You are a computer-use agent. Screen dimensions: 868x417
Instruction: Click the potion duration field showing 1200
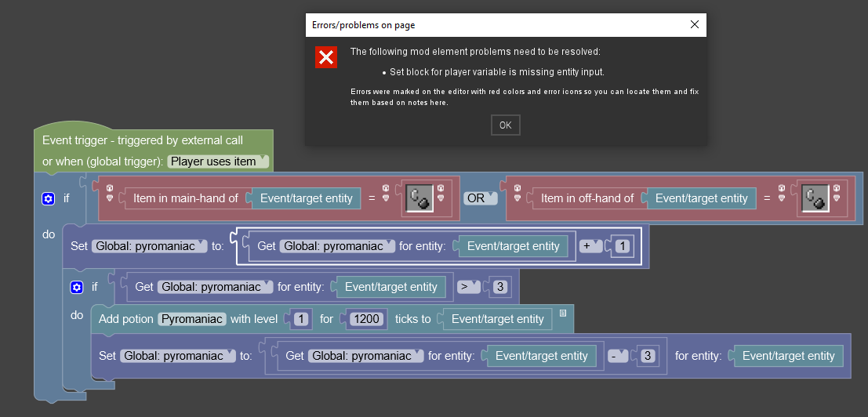click(368, 319)
